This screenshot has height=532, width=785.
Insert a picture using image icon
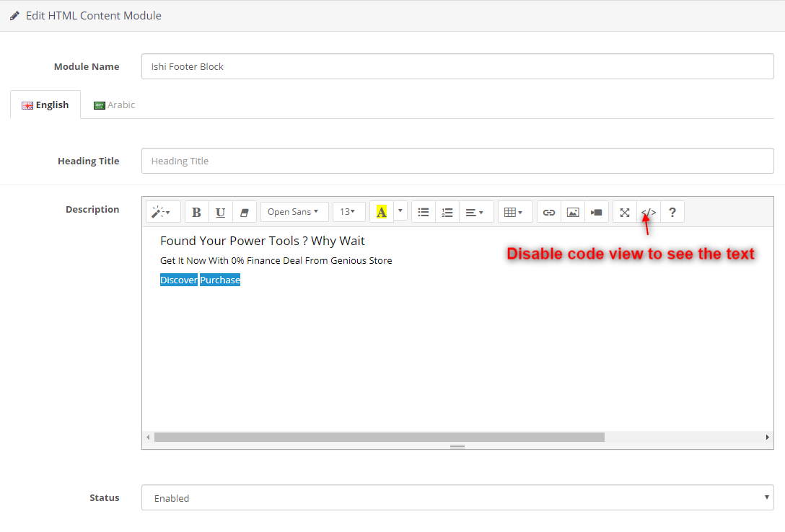coord(573,212)
